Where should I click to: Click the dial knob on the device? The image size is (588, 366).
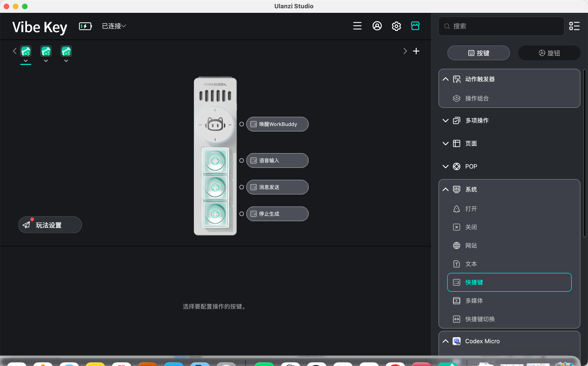215,125
